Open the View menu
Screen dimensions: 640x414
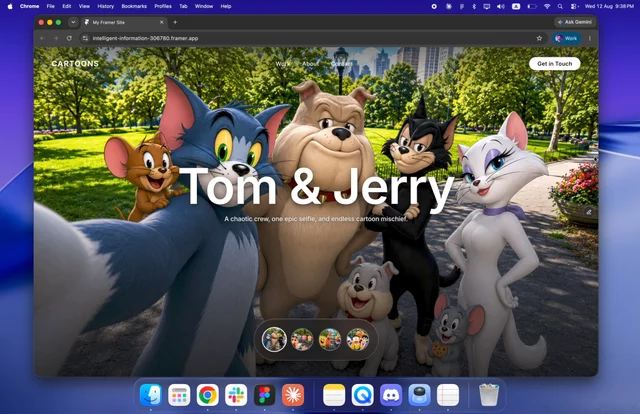(84, 6)
